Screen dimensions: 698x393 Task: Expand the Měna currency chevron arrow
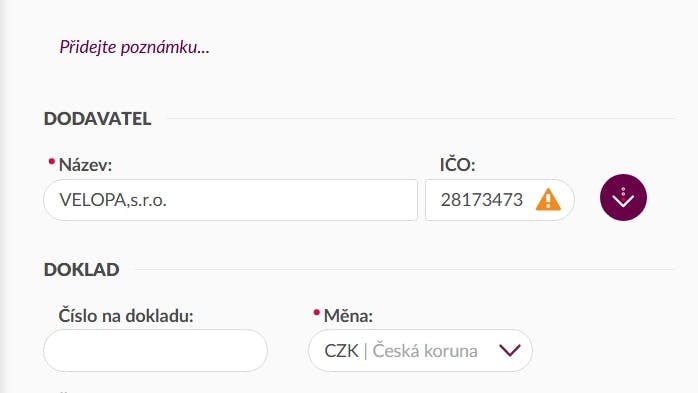tap(510, 350)
